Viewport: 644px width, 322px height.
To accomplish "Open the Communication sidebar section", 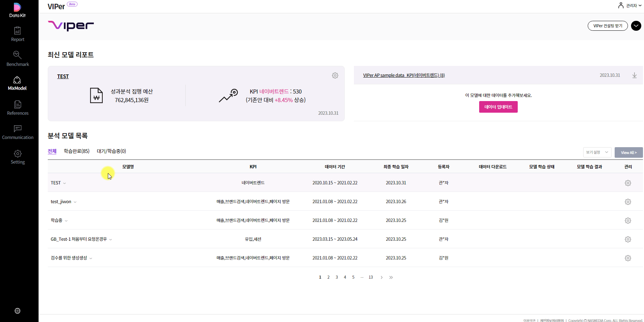I will [x=18, y=132].
